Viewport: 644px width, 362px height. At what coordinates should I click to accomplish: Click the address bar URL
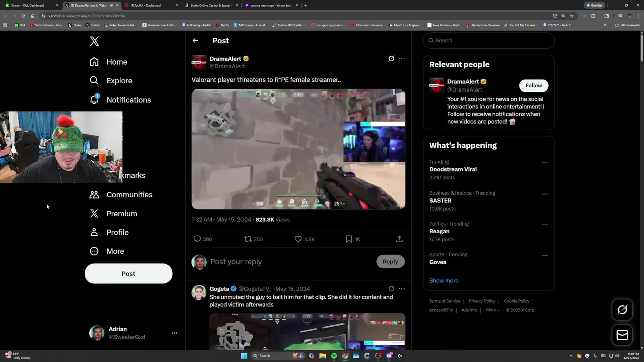pyautogui.click(x=87, y=16)
